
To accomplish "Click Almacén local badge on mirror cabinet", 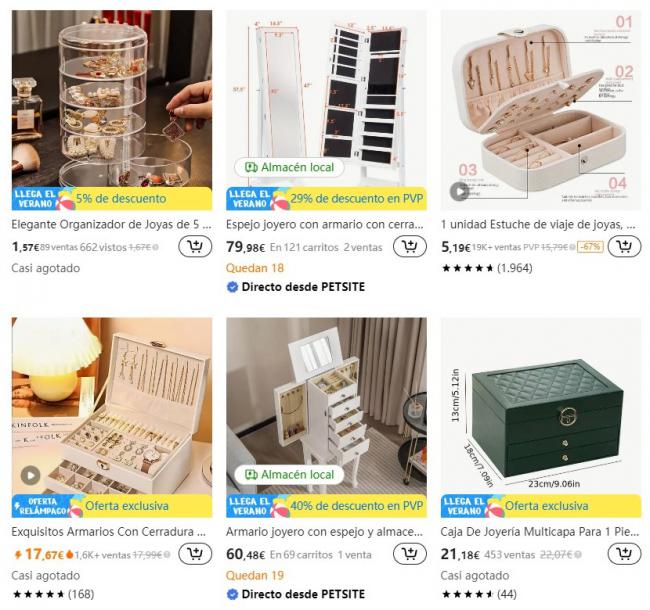I will point(289,167).
